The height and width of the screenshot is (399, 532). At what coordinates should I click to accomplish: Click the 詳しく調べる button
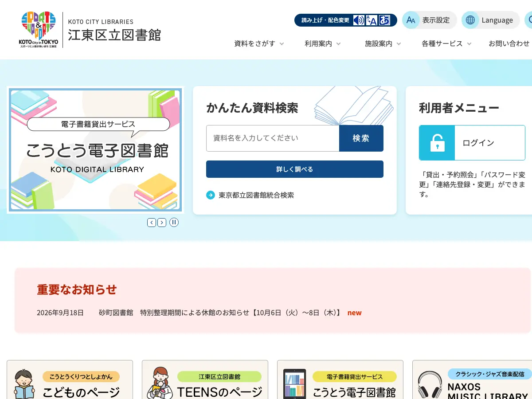pos(295,169)
